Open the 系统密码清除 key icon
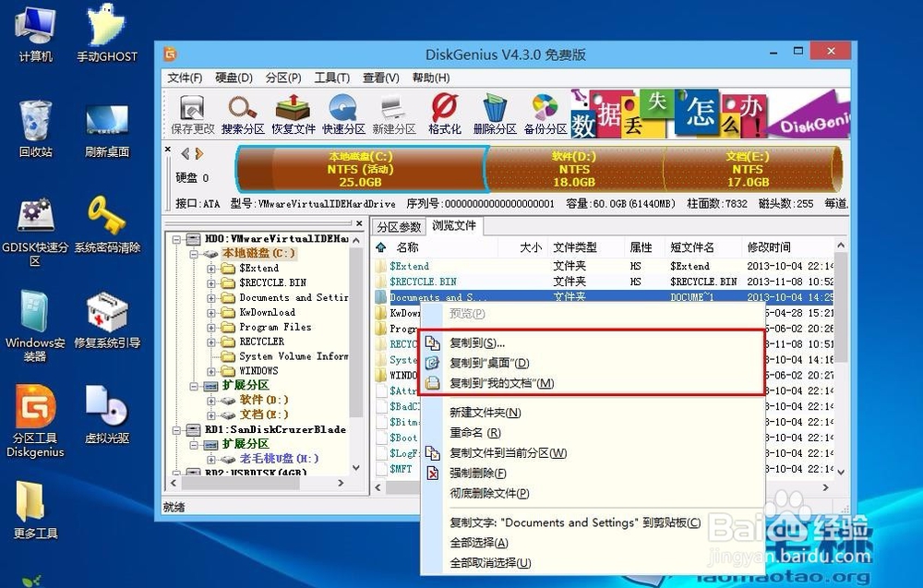 pyautogui.click(x=107, y=225)
